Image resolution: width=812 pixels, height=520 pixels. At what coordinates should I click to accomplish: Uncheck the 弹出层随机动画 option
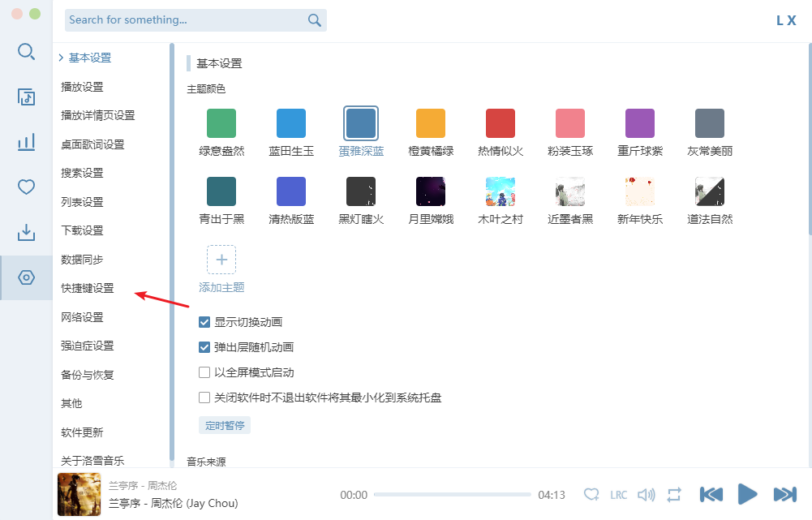click(205, 347)
